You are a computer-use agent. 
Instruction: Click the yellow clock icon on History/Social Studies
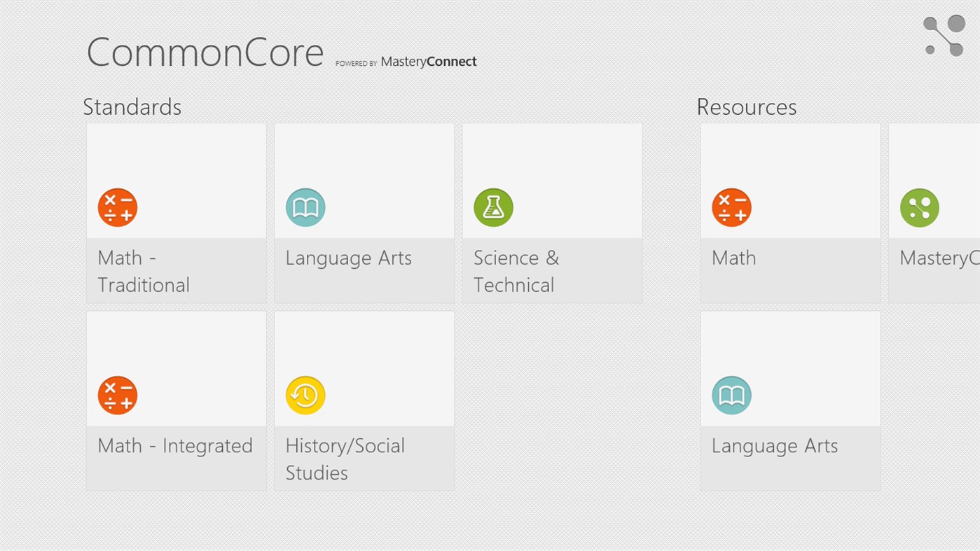click(305, 394)
